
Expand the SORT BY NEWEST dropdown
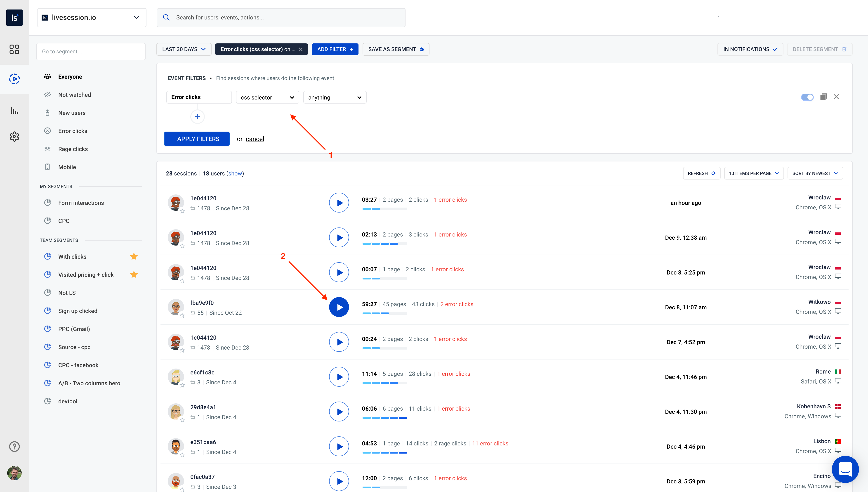click(815, 173)
